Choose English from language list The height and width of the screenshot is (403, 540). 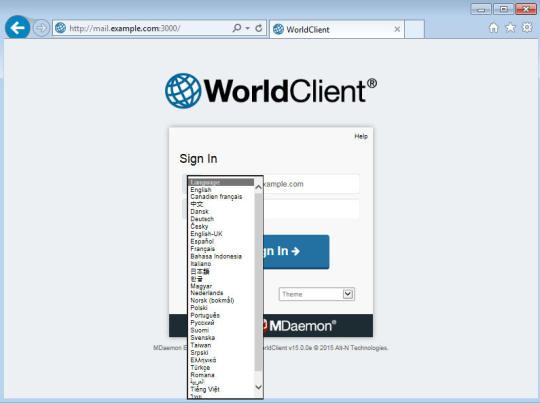pyautogui.click(x=201, y=190)
